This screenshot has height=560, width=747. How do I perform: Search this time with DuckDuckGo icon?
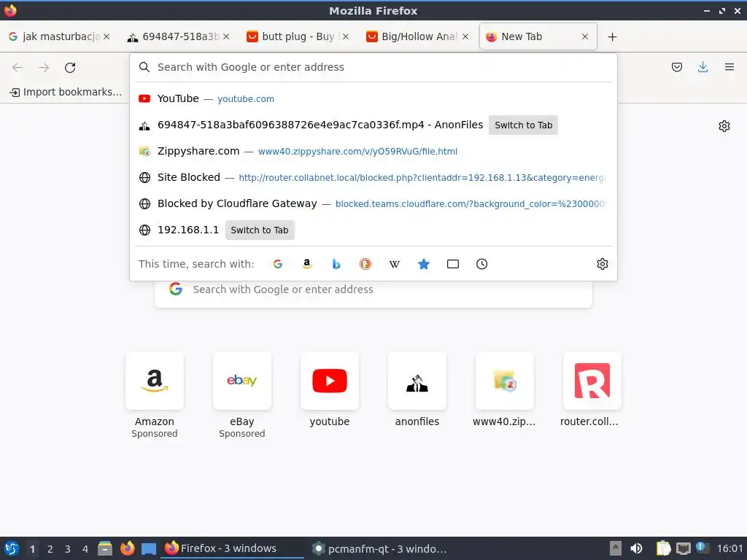(365, 264)
